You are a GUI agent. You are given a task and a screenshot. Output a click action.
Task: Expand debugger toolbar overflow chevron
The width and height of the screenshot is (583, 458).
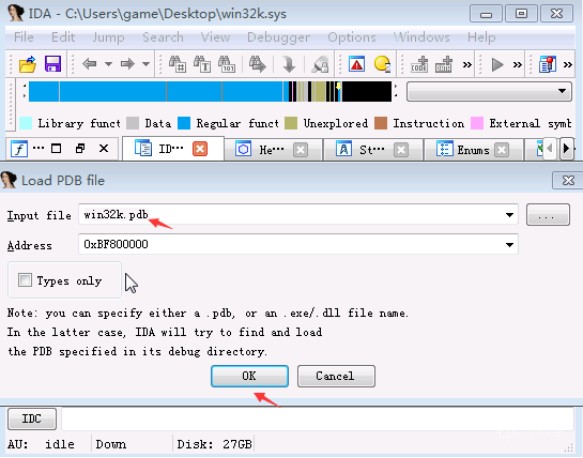[517, 65]
